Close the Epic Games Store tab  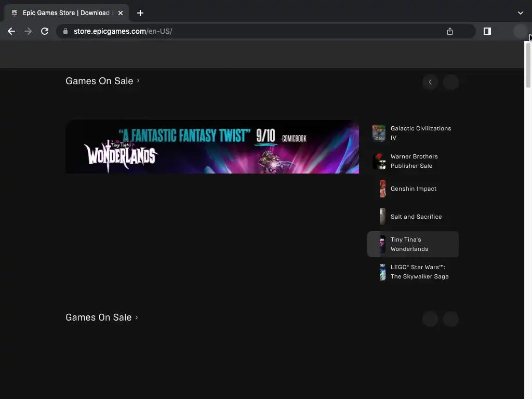[x=121, y=13]
